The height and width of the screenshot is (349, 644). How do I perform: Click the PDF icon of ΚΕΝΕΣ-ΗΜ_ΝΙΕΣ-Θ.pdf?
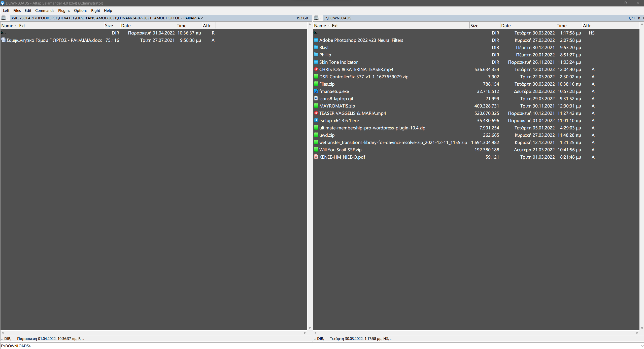316,157
